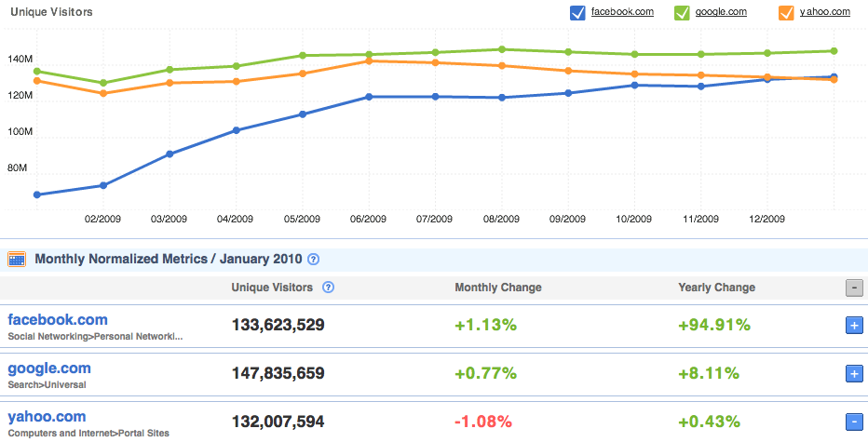Open facebook.com site profile in table
Viewport: 868px width, 442px height.
click(x=58, y=320)
